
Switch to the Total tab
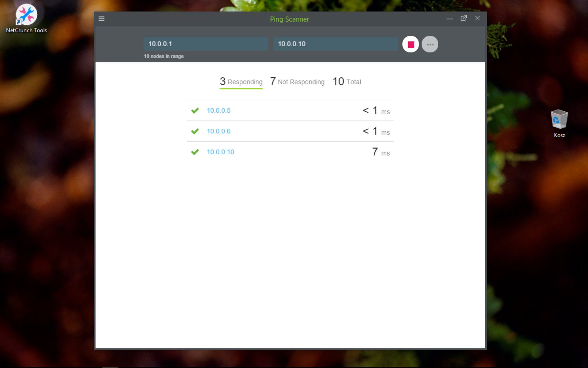347,82
